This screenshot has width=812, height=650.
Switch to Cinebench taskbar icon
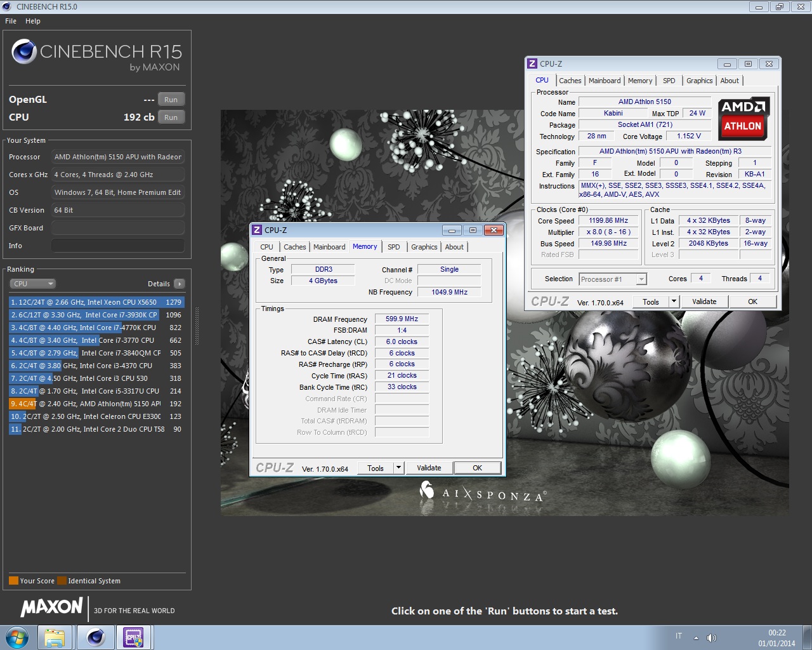[x=96, y=637]
